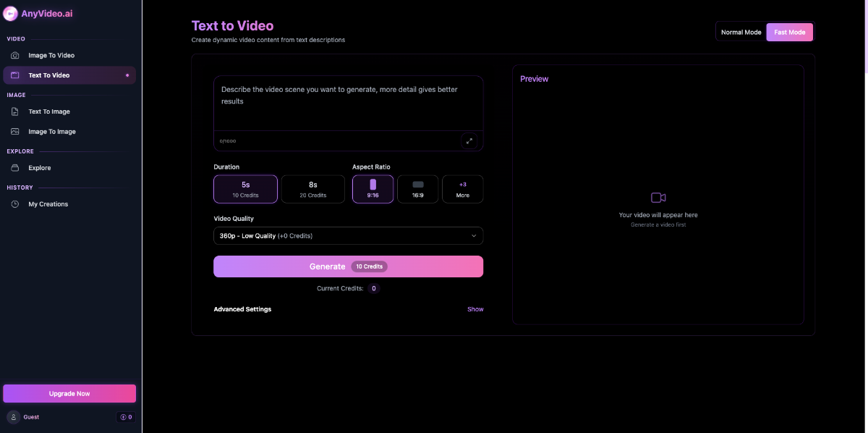Click the Guest user avatar icon
Image resolution: width=868 pixels, height=433 pixels.
point(13,417)
